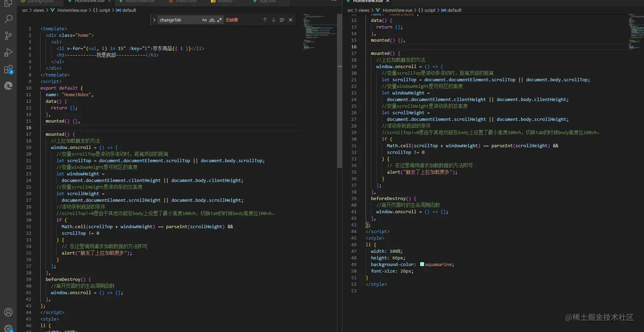The width and height of the screenshot is (644, 332).
Task: Toggle Find in Selection option
Action: click(282, 20)
